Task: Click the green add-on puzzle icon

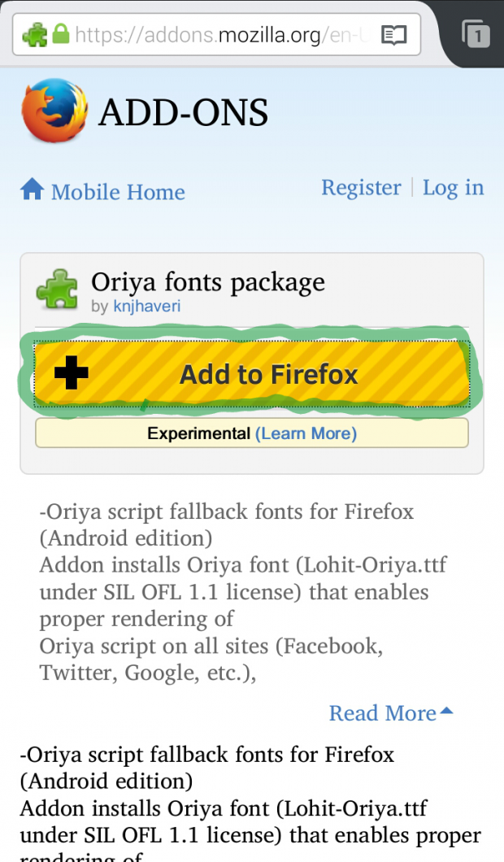Action: click(57, 290)
